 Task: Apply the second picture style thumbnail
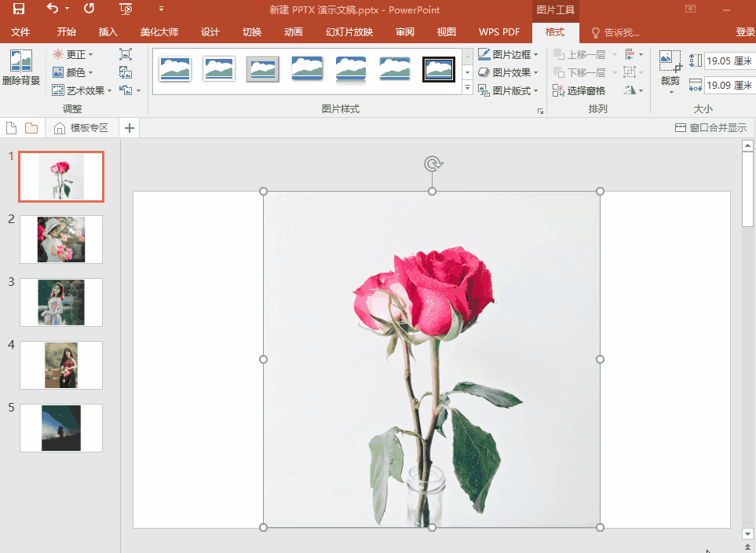[219, 68]
